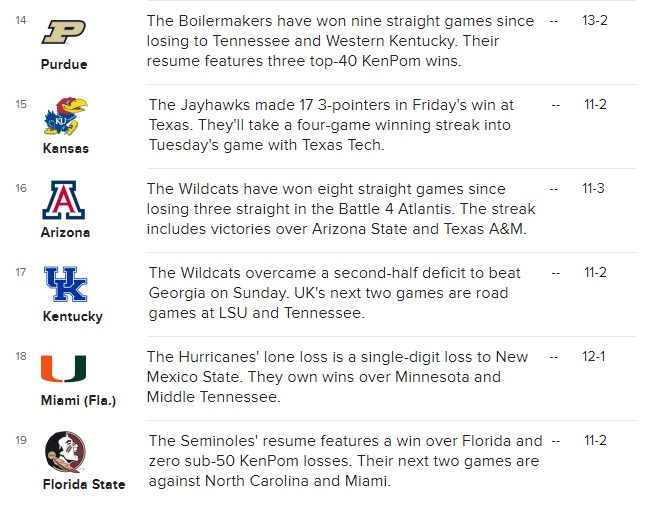Click the Arizona 'A' team logo

coord(64,200)
